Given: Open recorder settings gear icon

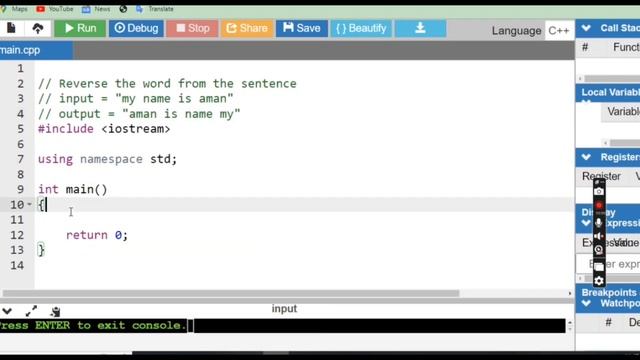Looking at the screenshot, I should [x=599, y=281].
